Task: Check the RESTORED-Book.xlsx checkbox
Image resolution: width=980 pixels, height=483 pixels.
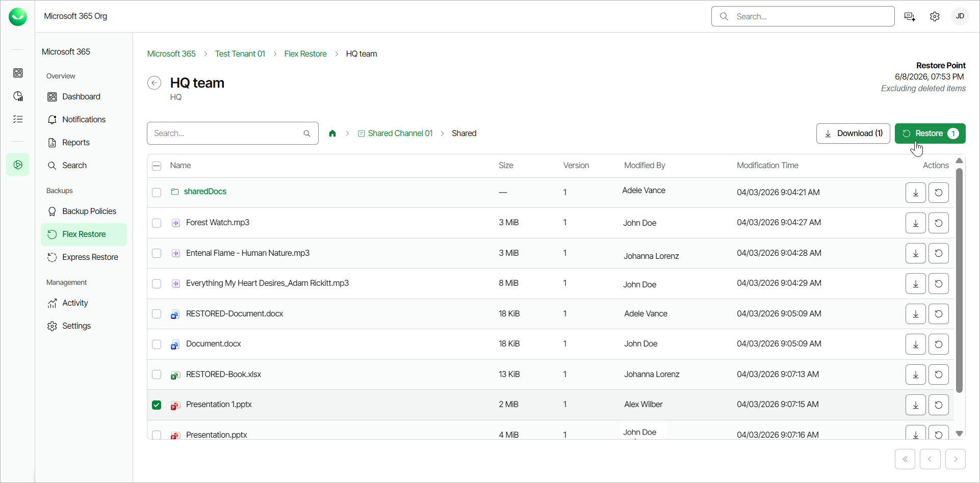Action: point(157,374)
